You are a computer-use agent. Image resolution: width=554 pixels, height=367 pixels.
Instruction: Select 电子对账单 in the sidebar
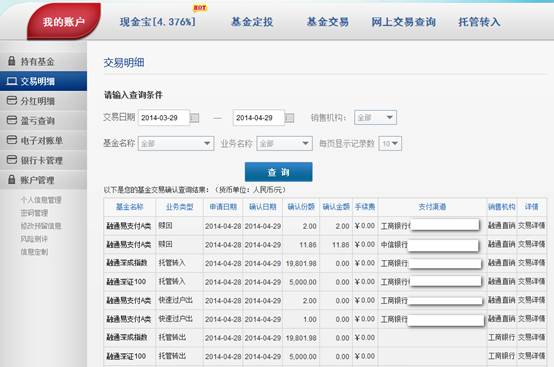tap(42, 141)
